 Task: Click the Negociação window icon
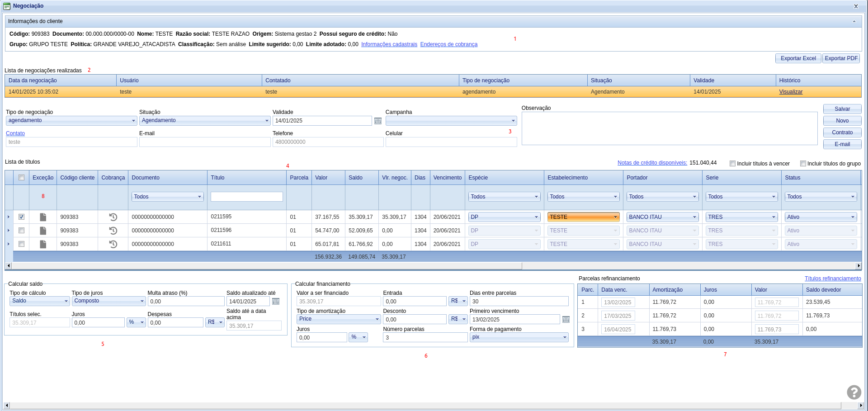(x=7, y=6)
